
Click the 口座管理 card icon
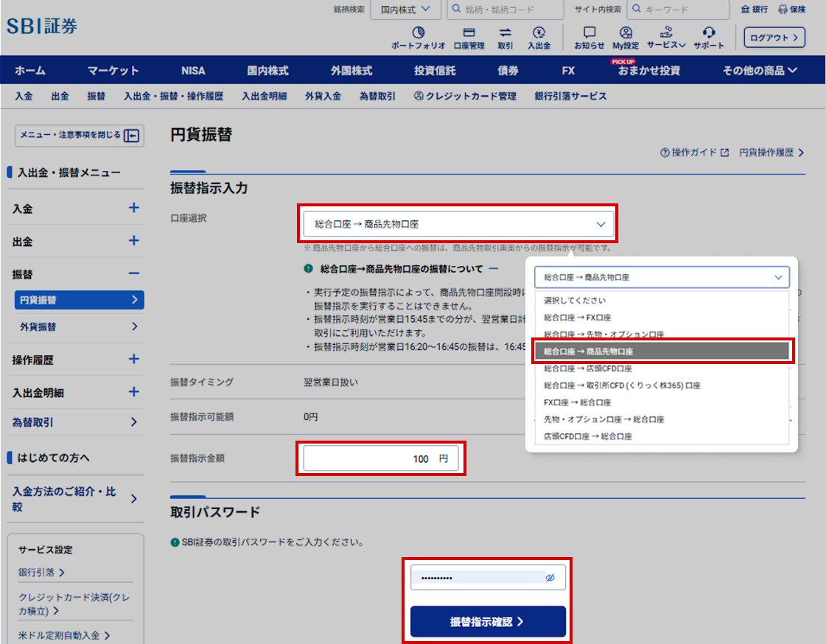tap(469, 32)
